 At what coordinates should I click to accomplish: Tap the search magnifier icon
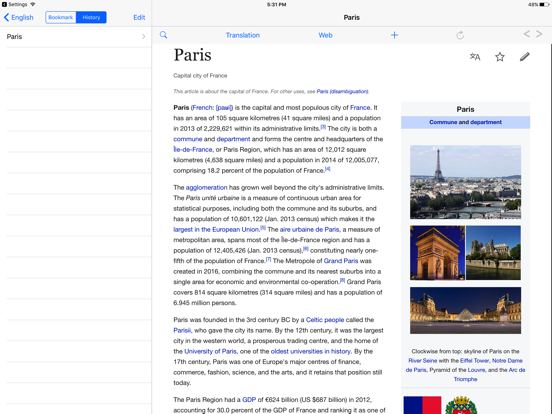tap(163, 35)
